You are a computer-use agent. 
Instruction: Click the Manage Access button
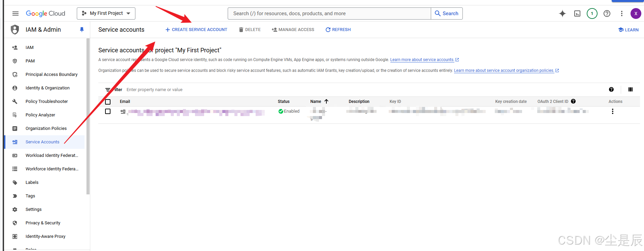[293, 30]
